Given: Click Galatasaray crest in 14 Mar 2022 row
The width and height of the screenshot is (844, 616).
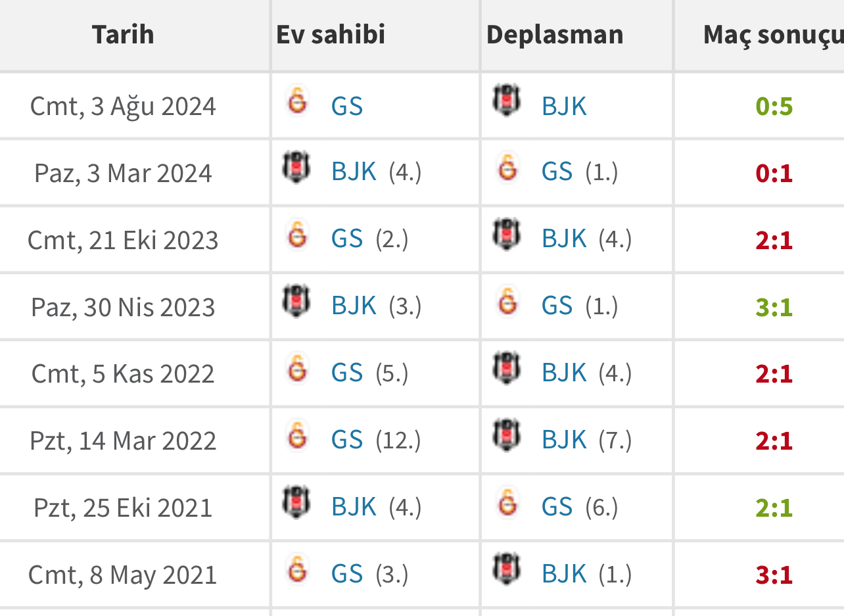Looking at the screenshot, I should 298,436.
